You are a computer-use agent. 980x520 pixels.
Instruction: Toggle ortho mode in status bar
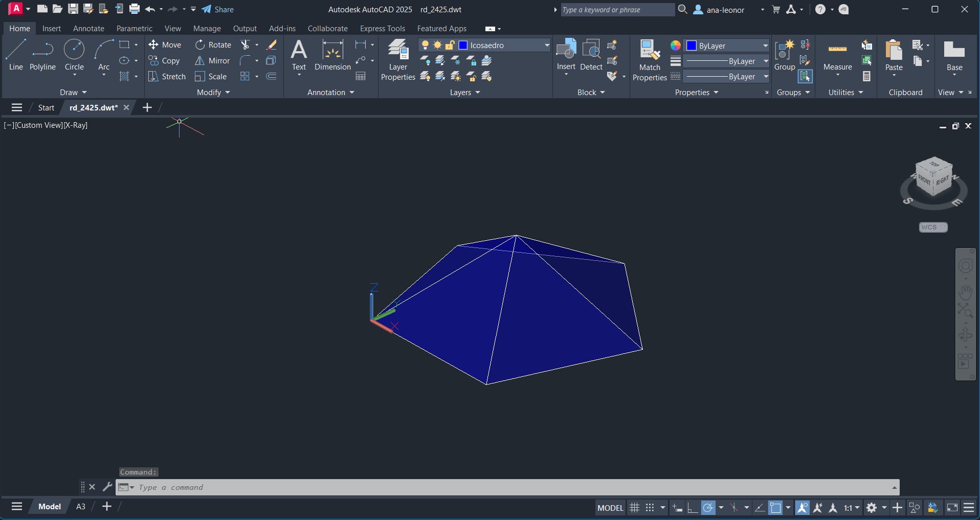point(693,508)
